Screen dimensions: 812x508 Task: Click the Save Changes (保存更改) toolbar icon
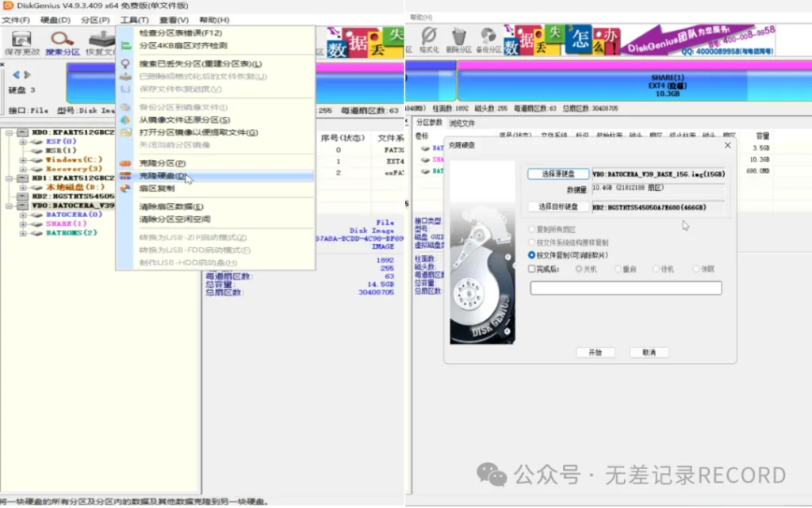click(21, 39)
